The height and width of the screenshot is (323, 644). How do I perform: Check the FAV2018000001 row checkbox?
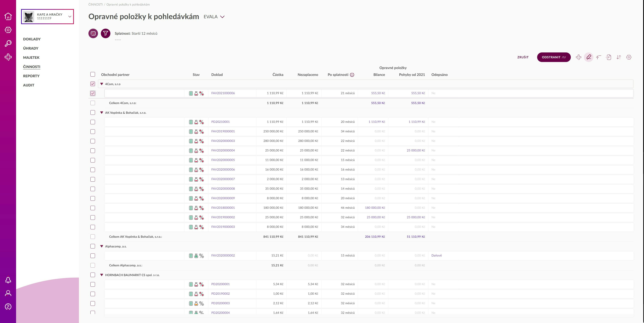[93, 208]
